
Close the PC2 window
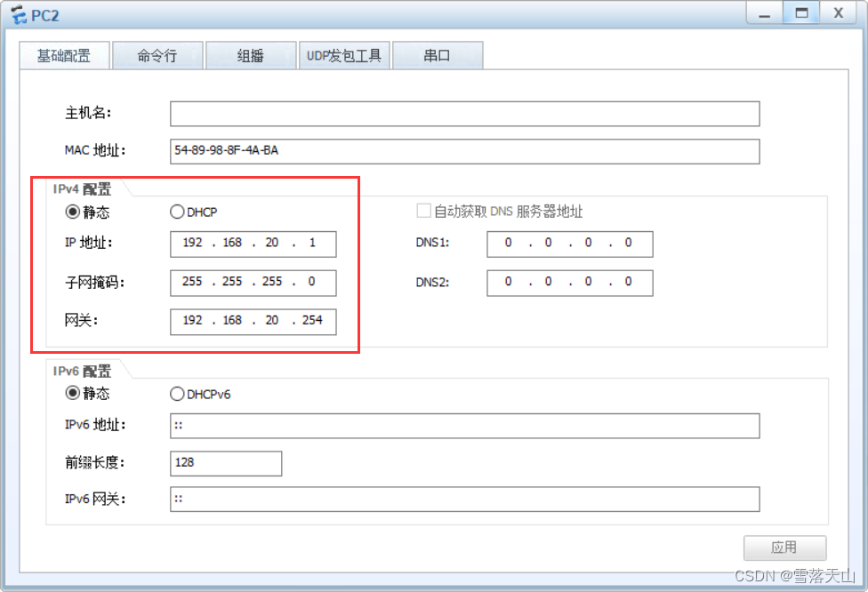[x=838, y=13]
